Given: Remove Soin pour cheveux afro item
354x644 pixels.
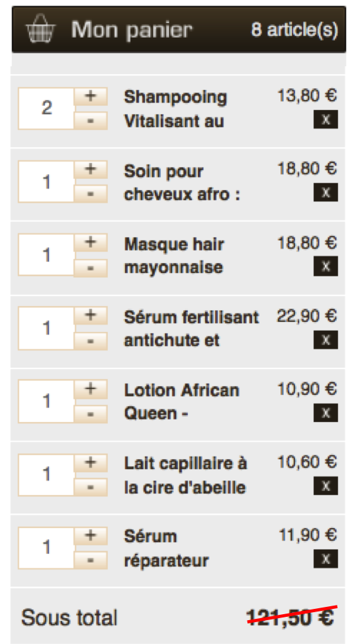Looking at the screenshot, I should pos(326,192).
